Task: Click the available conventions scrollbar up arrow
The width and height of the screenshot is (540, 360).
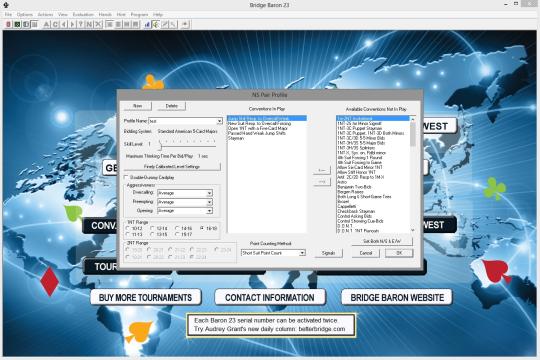Action: [413, 119]
